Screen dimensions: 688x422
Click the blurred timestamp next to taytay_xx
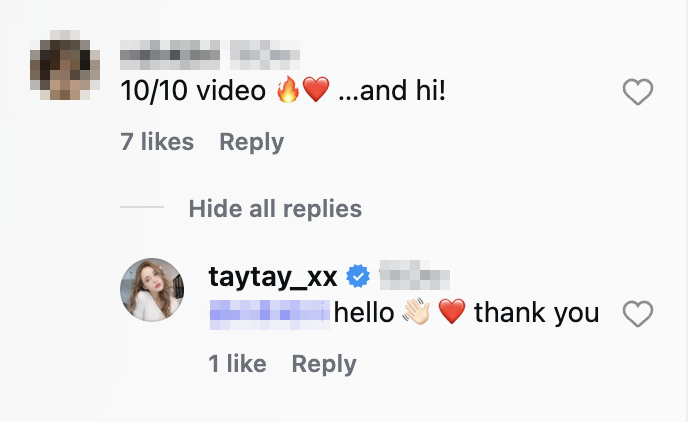pos(415,275)
